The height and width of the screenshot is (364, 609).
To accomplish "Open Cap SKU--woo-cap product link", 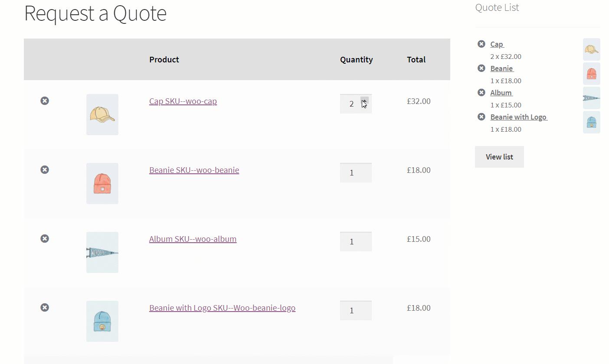I will [x=183, y=101].
